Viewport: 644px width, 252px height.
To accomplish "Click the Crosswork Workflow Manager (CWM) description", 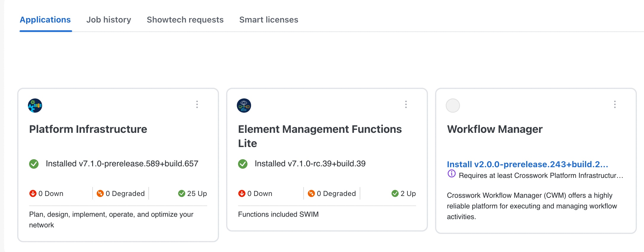I will (532, 206).
